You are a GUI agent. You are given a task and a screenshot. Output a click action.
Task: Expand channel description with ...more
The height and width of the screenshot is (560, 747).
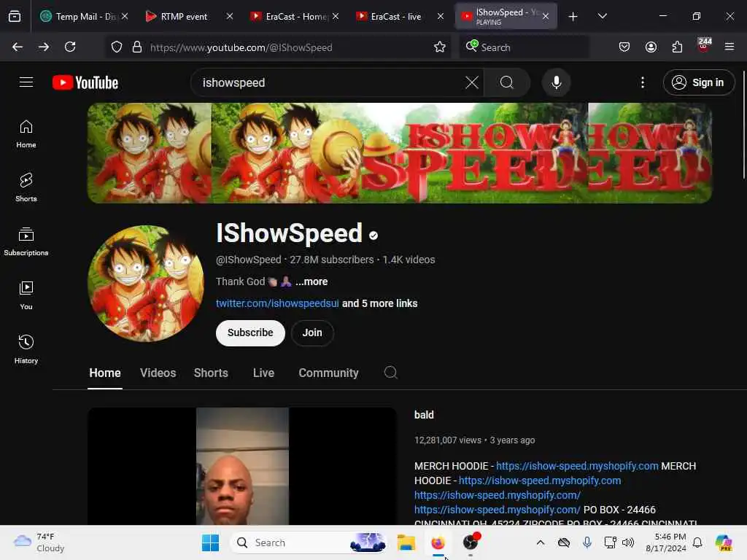click(x=311, y=281)
